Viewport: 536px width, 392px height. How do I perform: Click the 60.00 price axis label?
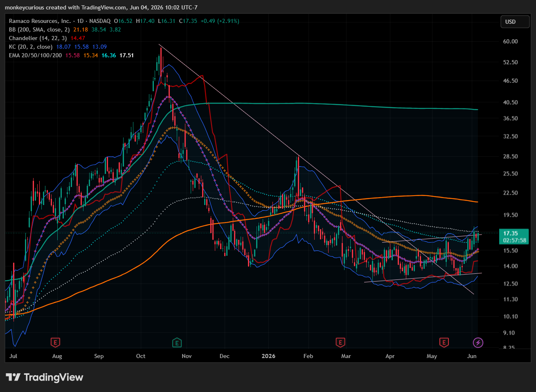(x=511, y=41)
